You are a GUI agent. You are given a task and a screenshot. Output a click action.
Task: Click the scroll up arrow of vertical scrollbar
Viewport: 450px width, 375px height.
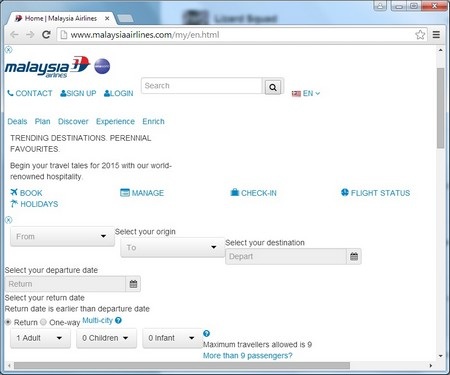(x=441, y=50)
